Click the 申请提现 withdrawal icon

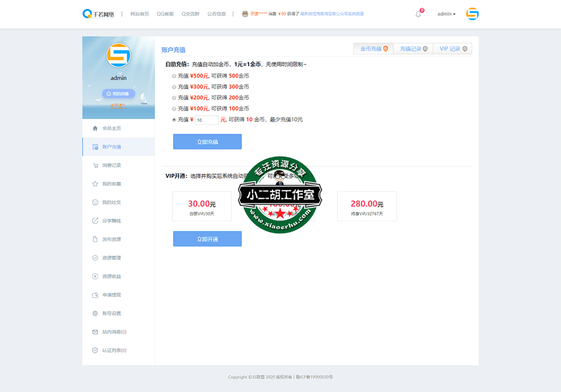(x=95, y=294)
